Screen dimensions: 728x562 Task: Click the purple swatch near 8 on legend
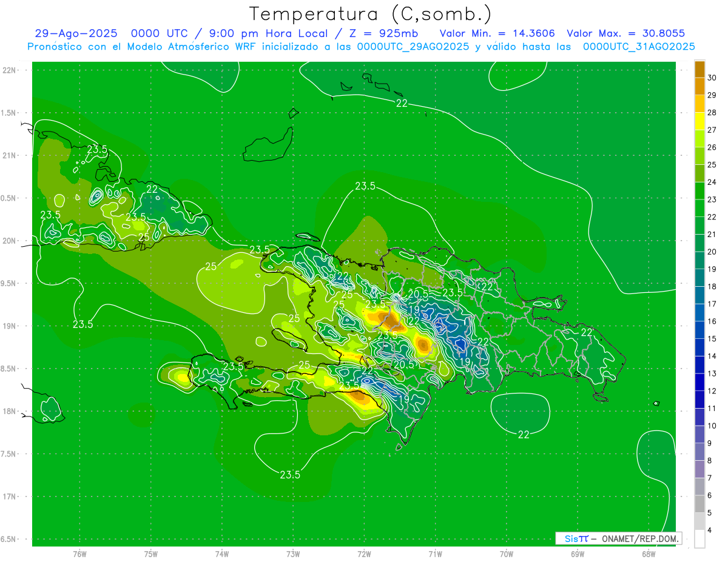(699, 469)
